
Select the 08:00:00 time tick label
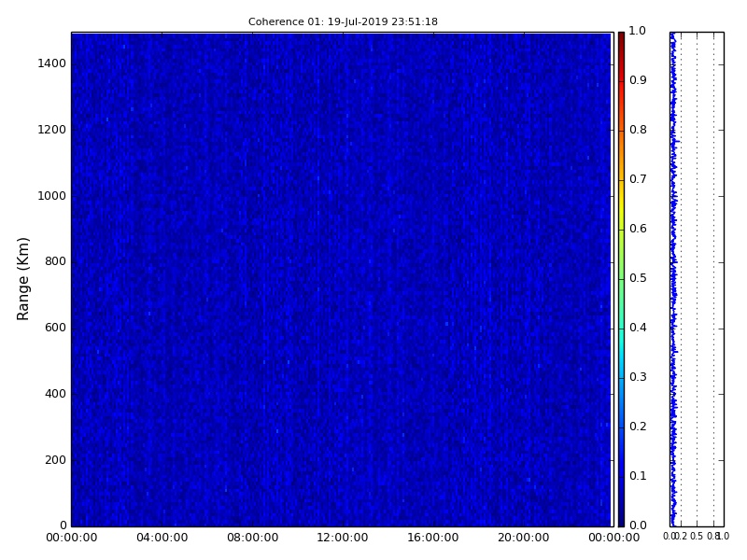pos(252,538)
